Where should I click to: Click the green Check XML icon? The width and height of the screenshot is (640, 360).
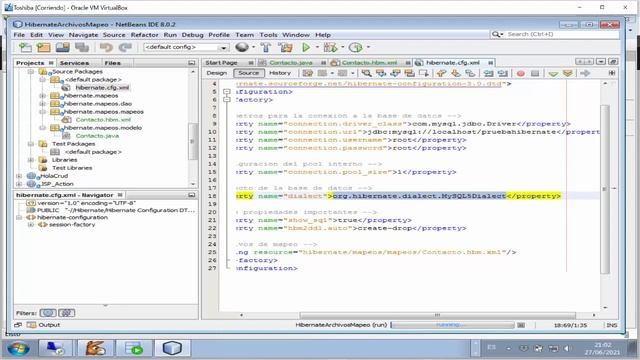point(553,73)
